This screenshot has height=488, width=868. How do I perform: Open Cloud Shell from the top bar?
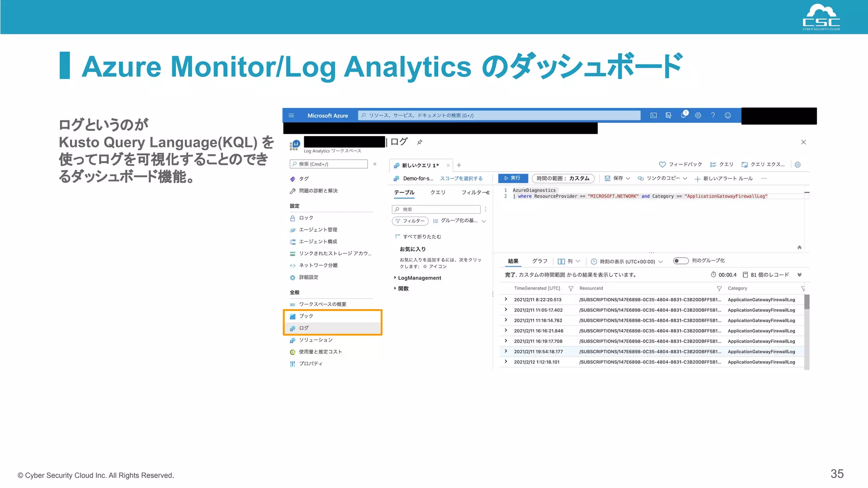[x=654, y=115]
